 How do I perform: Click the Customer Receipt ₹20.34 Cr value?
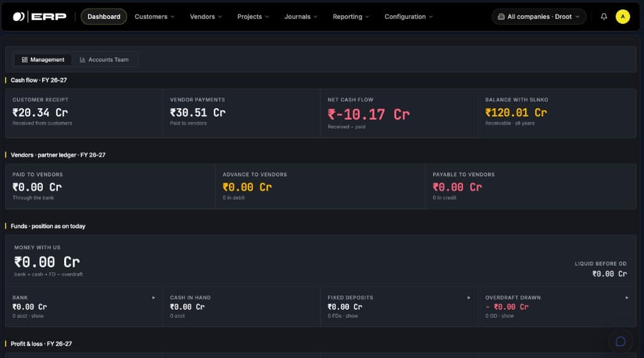click(40, 113)
